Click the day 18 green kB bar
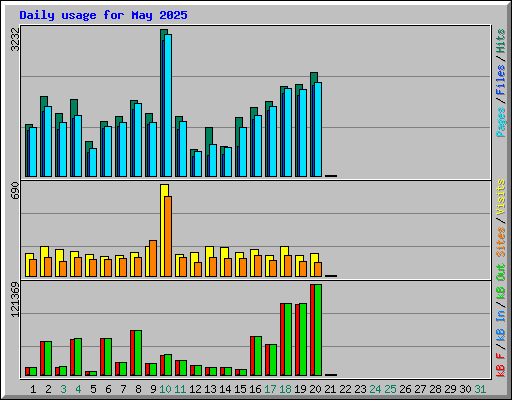The height and width of the screenshot is (400, 512). (x=288, y=339)
